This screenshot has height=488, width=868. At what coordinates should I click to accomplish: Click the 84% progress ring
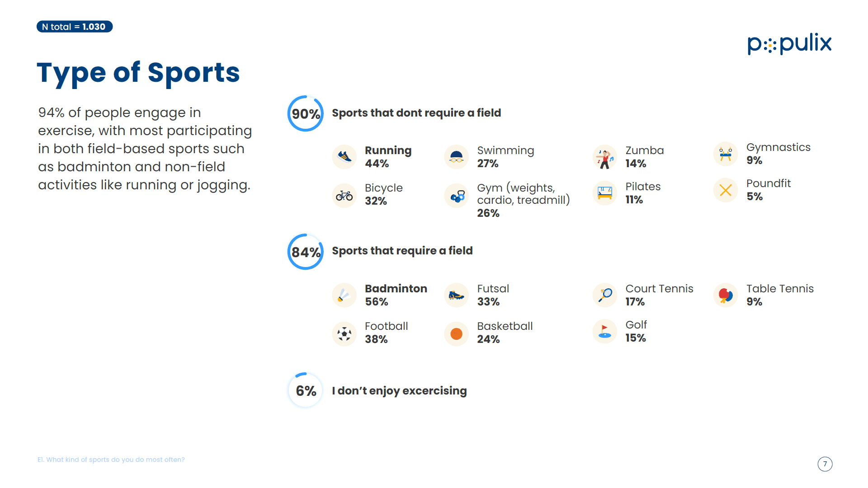[306, 252]
